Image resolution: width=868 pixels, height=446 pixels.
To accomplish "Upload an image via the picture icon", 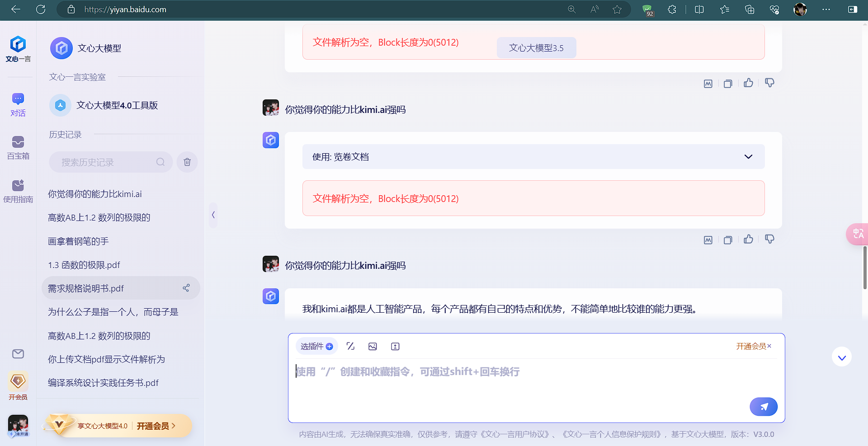I will coord(373,346).
